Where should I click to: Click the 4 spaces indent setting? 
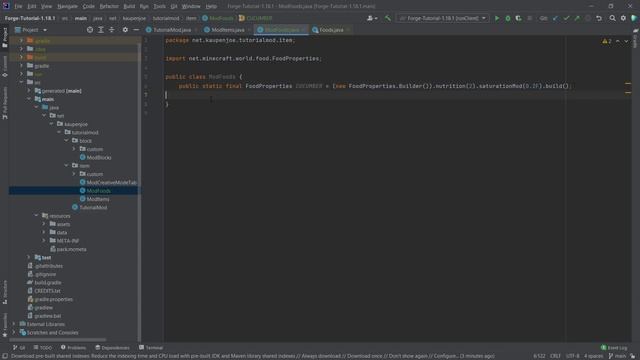pos(593,356)
